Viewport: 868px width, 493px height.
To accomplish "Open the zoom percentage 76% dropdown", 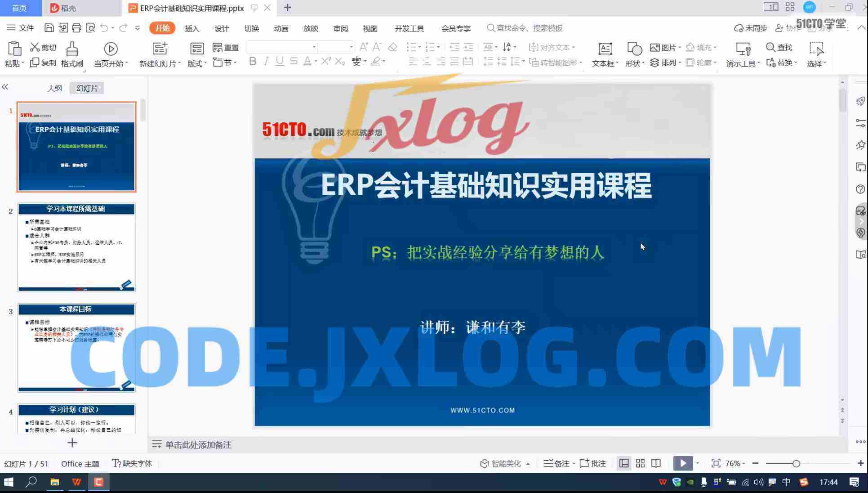I will 735,463.
